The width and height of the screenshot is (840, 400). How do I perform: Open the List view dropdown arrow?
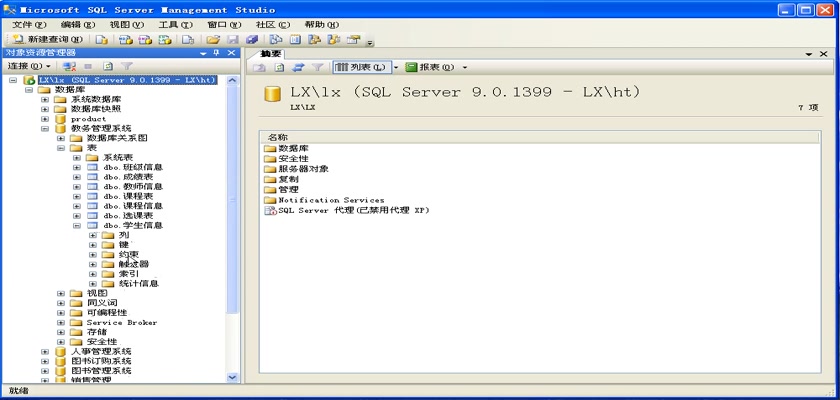(x=396, y=67)
